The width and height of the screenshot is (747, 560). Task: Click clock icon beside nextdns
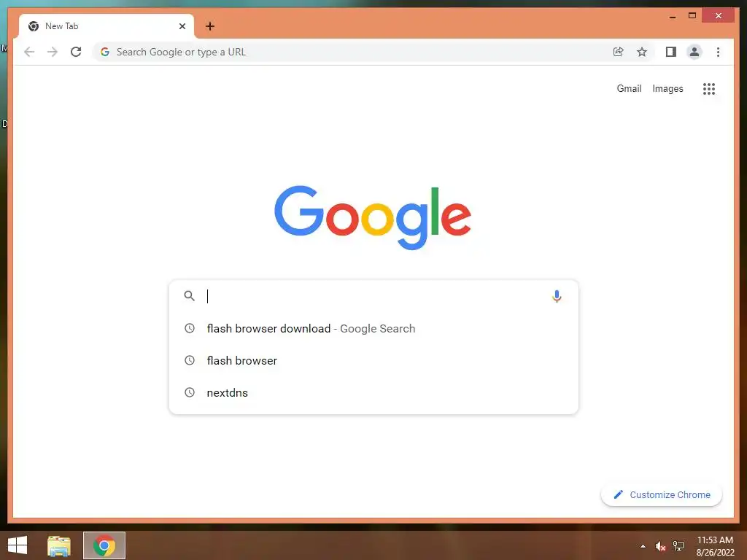[190, 392]
